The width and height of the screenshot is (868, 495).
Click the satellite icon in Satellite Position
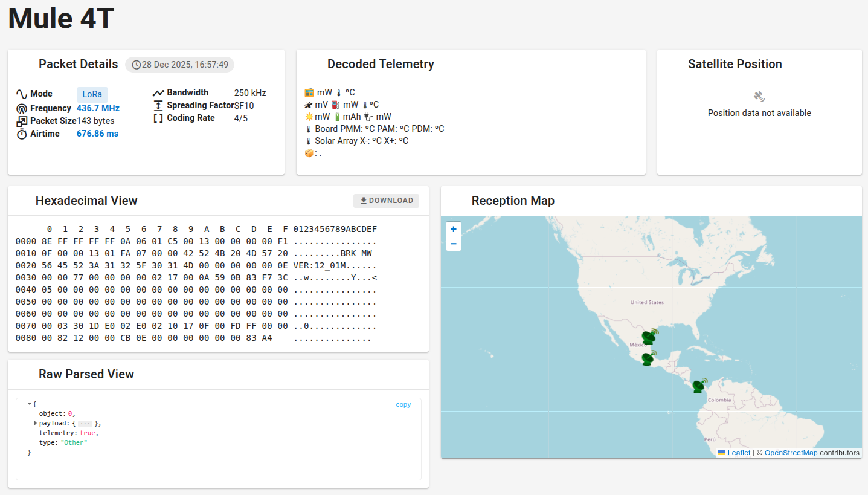coord(759,96)
